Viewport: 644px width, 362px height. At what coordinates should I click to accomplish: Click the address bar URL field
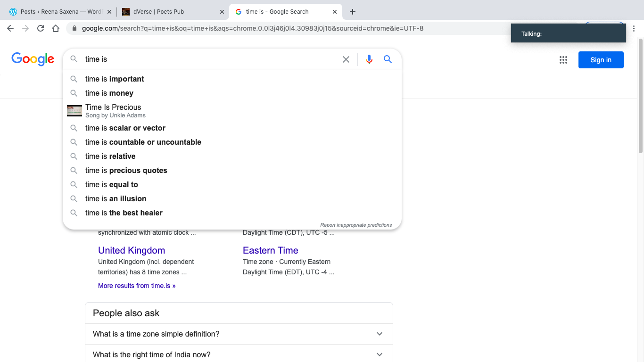[x=252, y=28]
